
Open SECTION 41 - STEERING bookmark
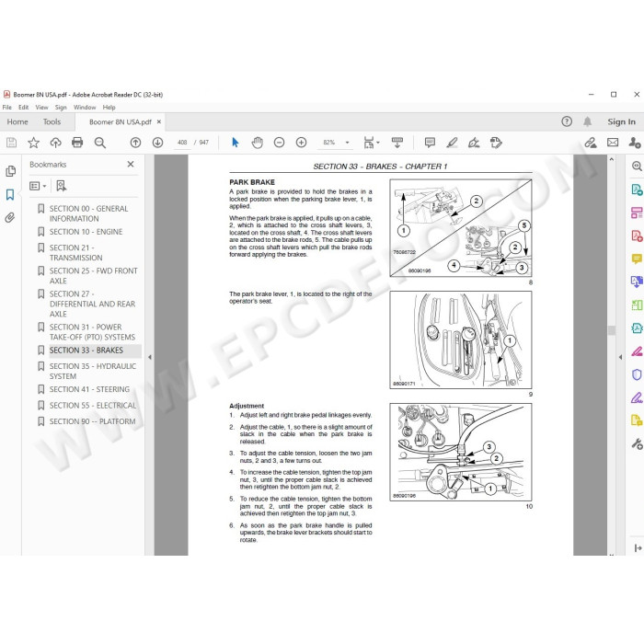click(89, 389)
